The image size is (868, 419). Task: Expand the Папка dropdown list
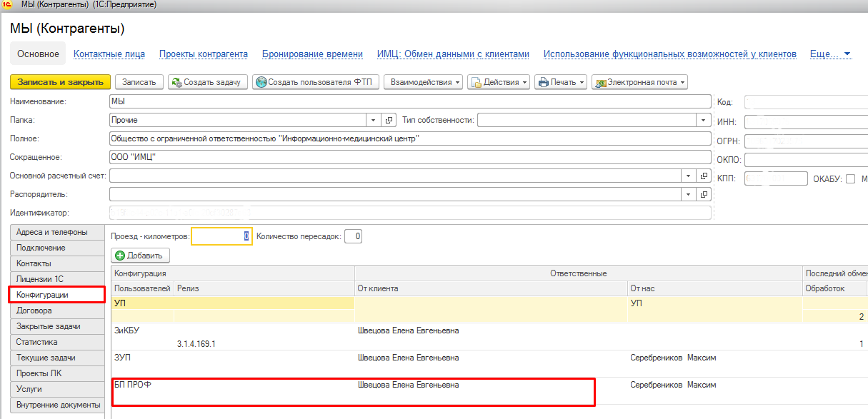(x=374, y=120)
